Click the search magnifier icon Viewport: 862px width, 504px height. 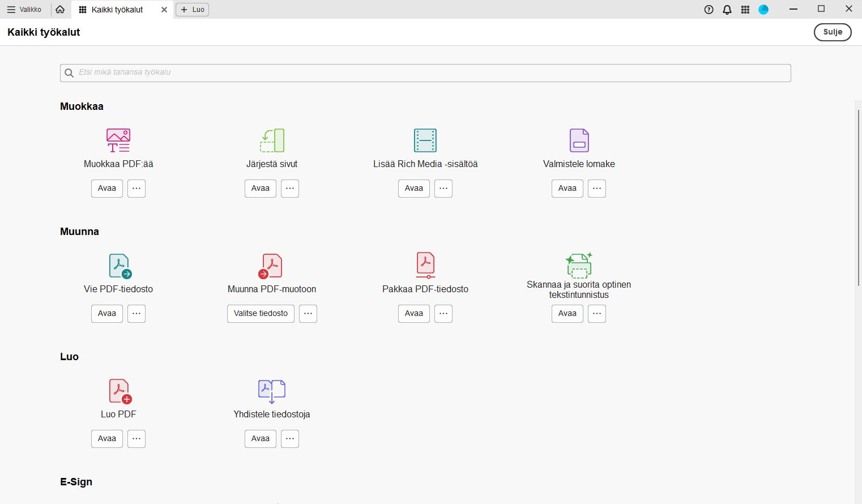69,73
